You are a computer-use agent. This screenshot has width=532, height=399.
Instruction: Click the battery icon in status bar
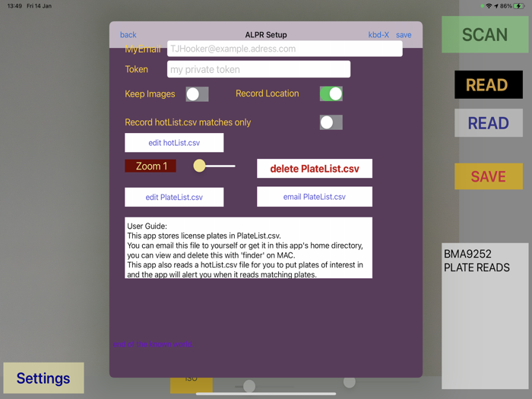click(x=519, y=6)
